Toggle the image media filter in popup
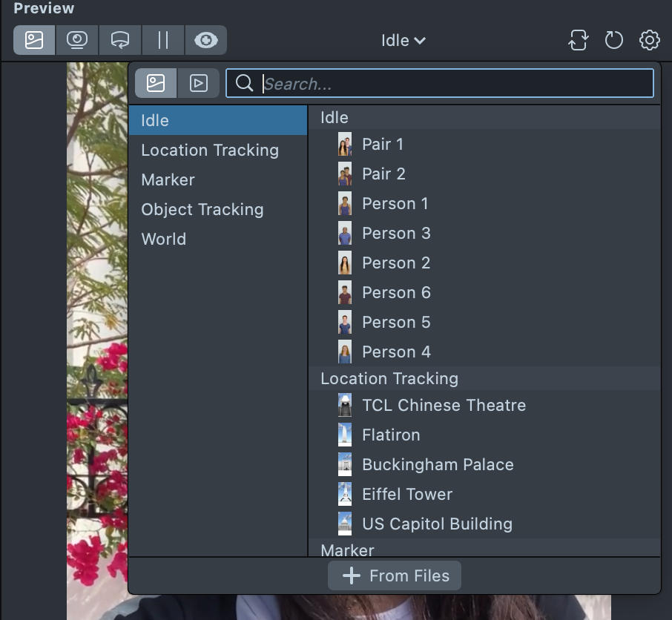Screen dimensions: 672x620 (x=156, y=83)
